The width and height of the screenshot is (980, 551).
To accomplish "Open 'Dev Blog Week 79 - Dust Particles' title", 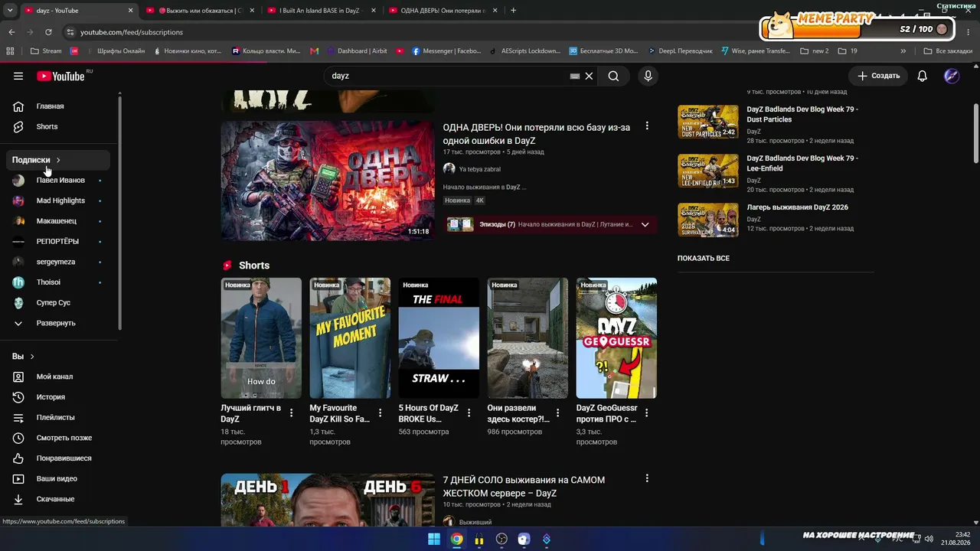I will click(802, 115).
